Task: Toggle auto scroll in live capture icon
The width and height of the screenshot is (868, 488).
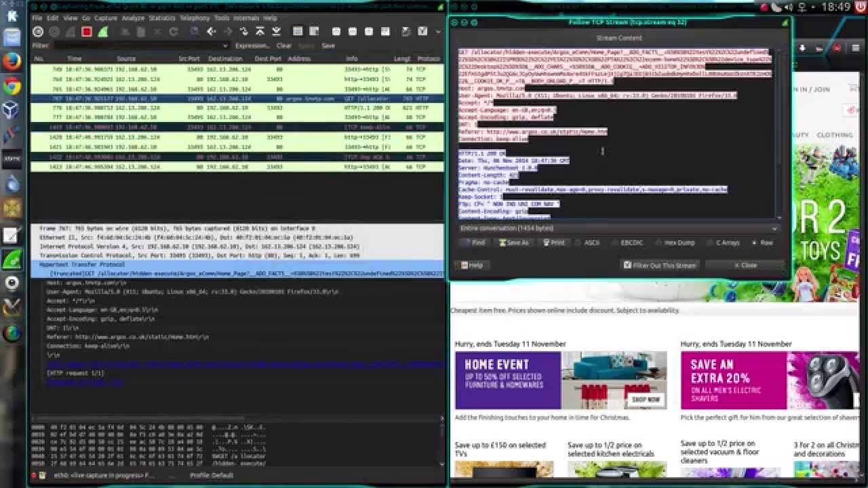Action: pos(314,32)
